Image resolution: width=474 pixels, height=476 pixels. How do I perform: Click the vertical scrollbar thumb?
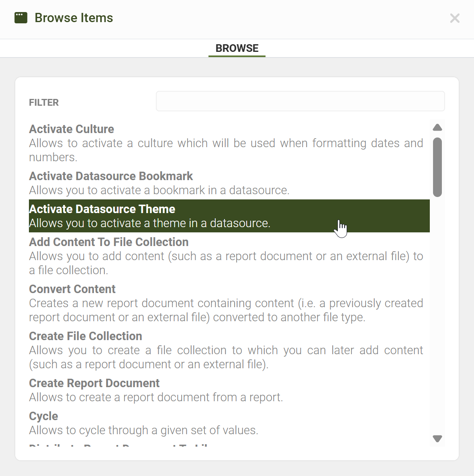[x=437, y=167]
